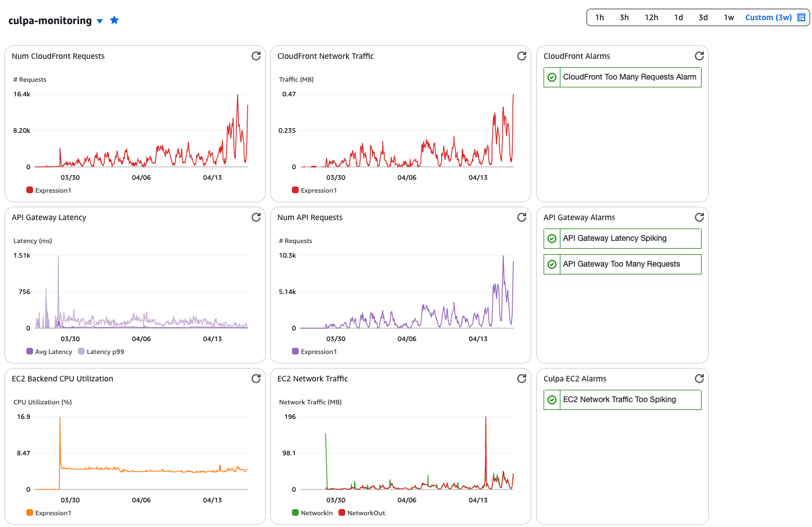812x527 pixels.
Task: Refresh the EC2 Network Traffic widget
Action: 522,379
